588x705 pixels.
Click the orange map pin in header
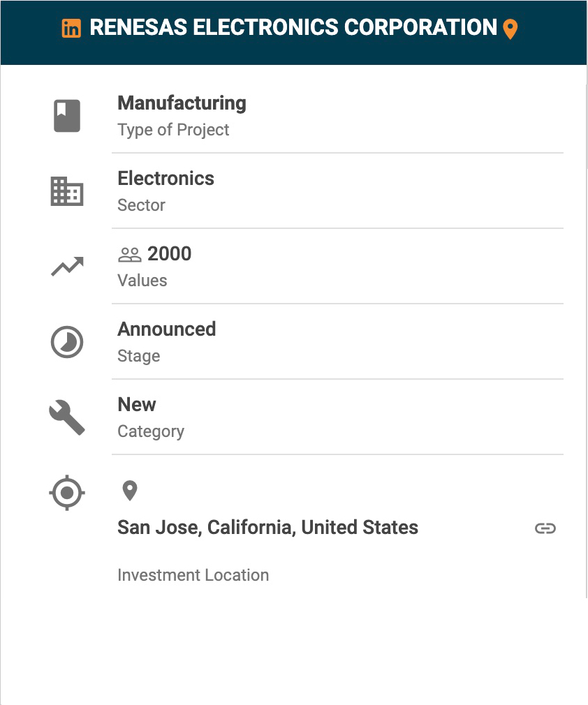coord(510,29)
